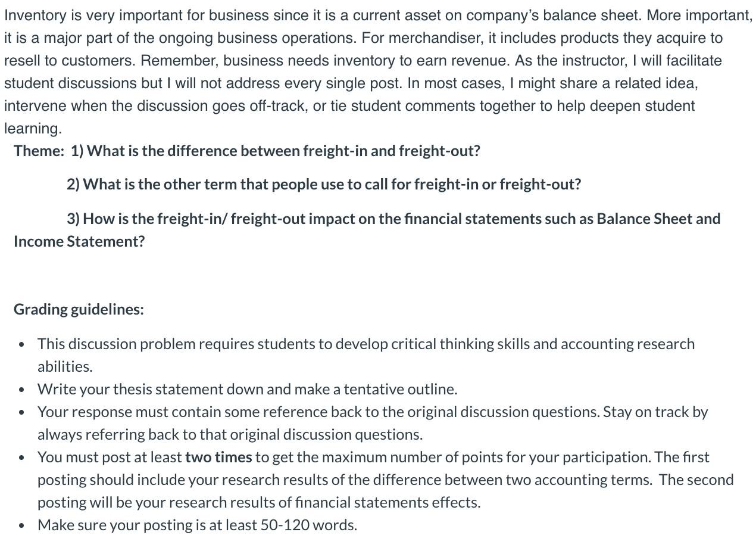Image resolution: width=756 pixels, height=535 pixels.
Task: Click the 'intervene when the discussion goes off-track' line
Action: [349, 106]
